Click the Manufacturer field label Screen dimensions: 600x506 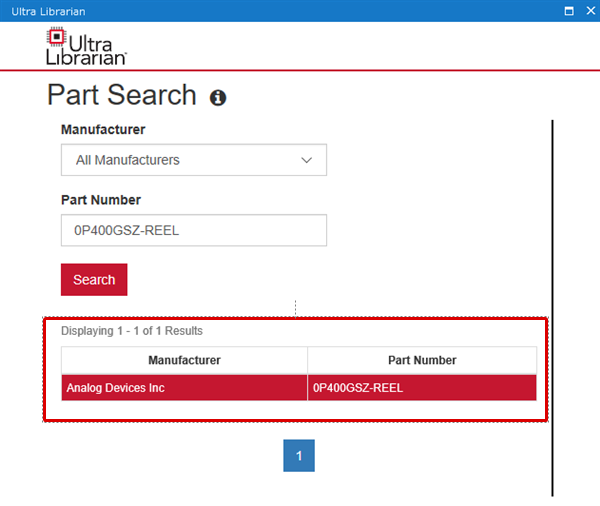click(x=103, y=130)
